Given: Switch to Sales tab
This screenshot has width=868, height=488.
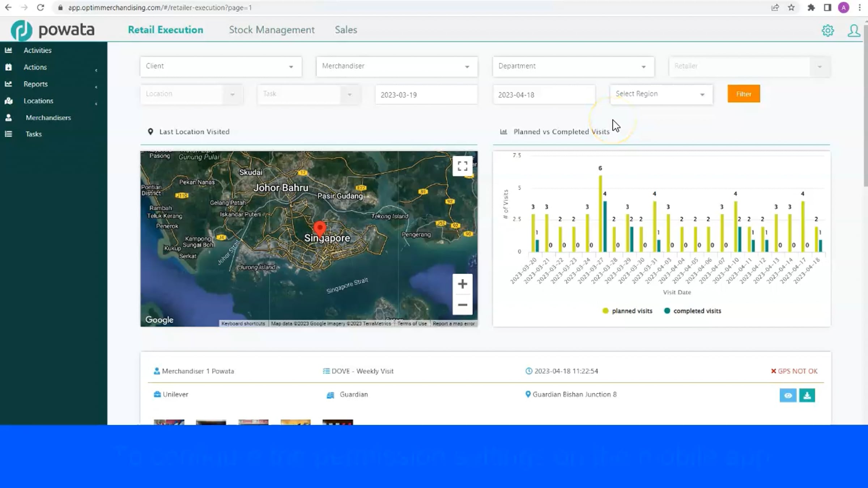Looking at the screenshot, I should click(x=346, y=30).
